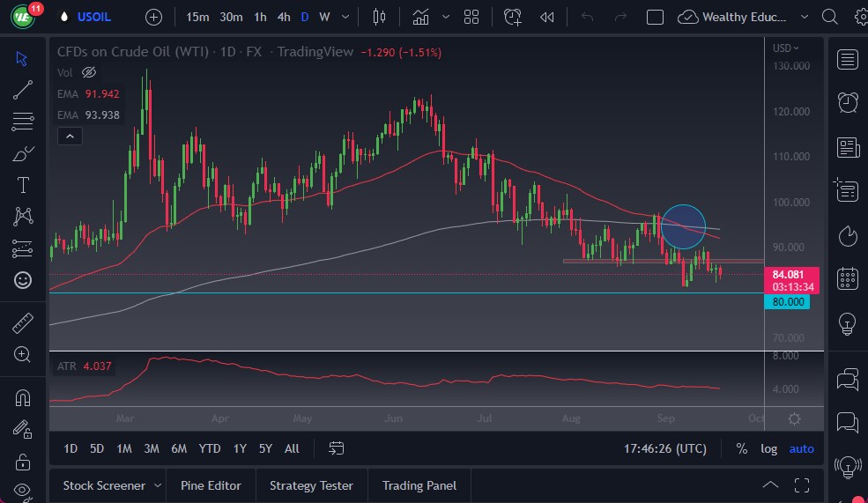The height and width of the screenshot is (503, 868).
Task: Click the USOIL symbol search field
Action: tap(94, 17)
